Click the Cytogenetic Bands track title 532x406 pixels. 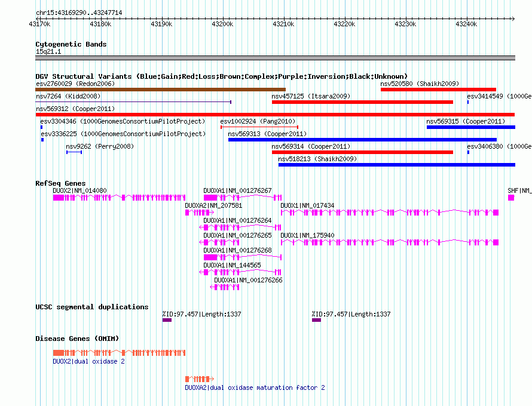point(71,44)
